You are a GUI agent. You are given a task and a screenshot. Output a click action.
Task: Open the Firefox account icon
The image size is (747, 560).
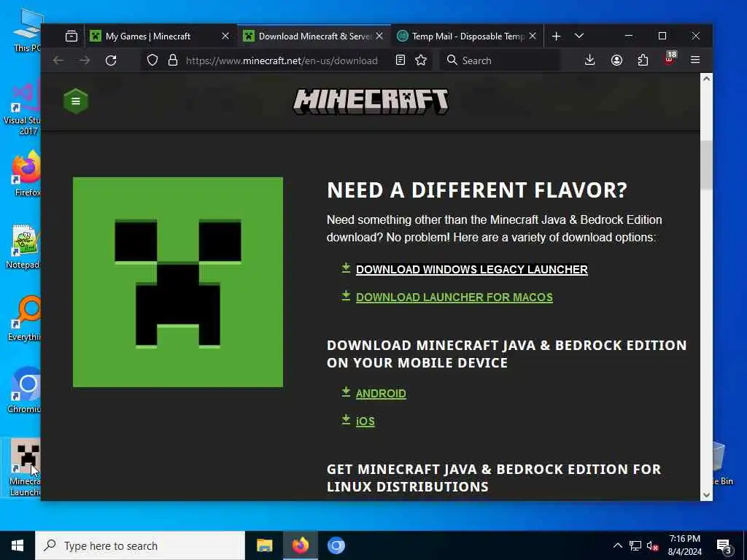point(616,60)
